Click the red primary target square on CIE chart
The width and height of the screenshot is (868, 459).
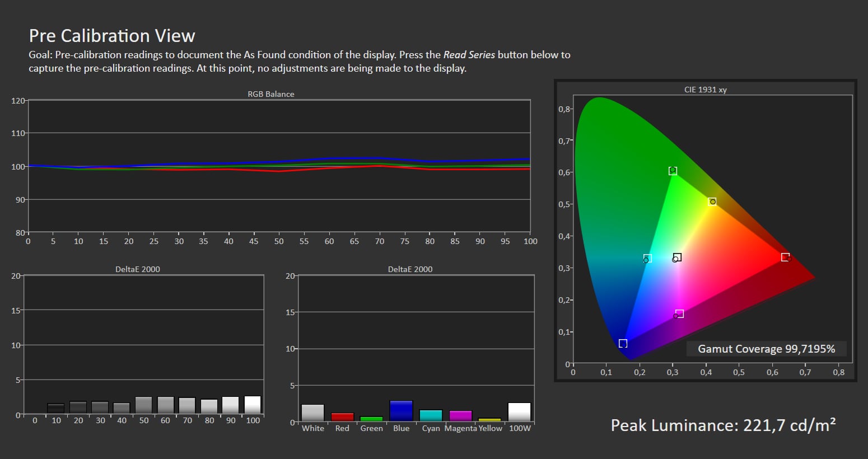click(x=785, y=257)
